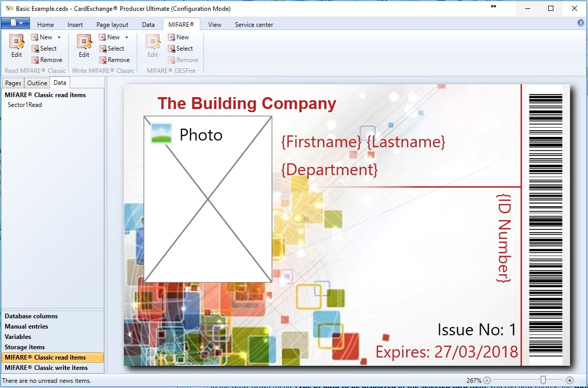The width and height of the screenshot is (588, 388).
Task: Click Select in the MIFARE DESFire group
Action: (x=180, y=49)
